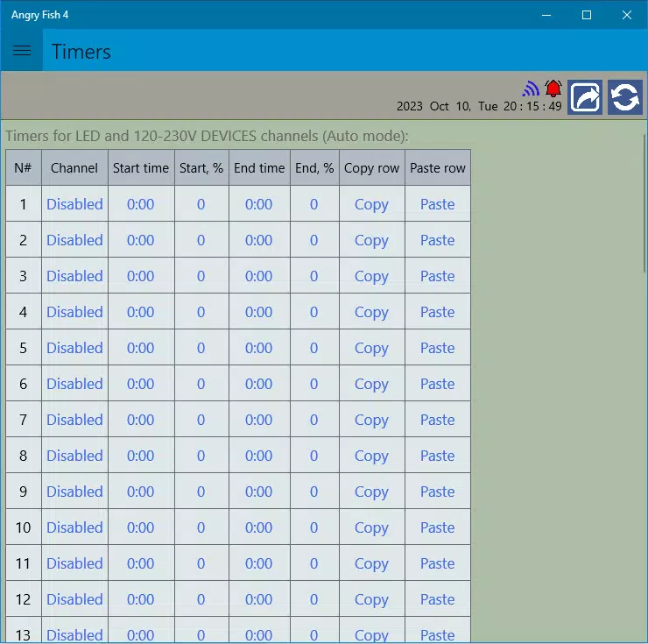Copy timer row 1

(x=371, y=204)
